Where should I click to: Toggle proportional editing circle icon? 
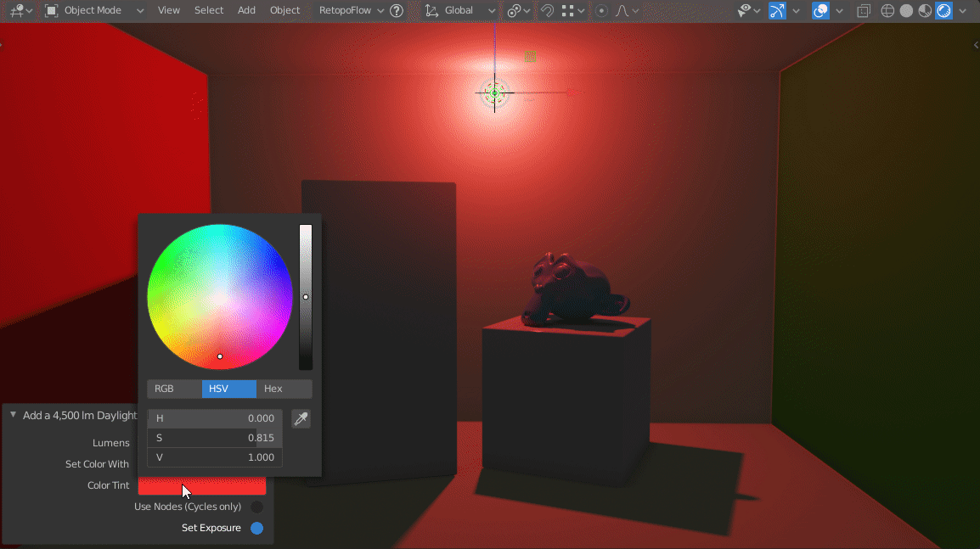[601, 11]
